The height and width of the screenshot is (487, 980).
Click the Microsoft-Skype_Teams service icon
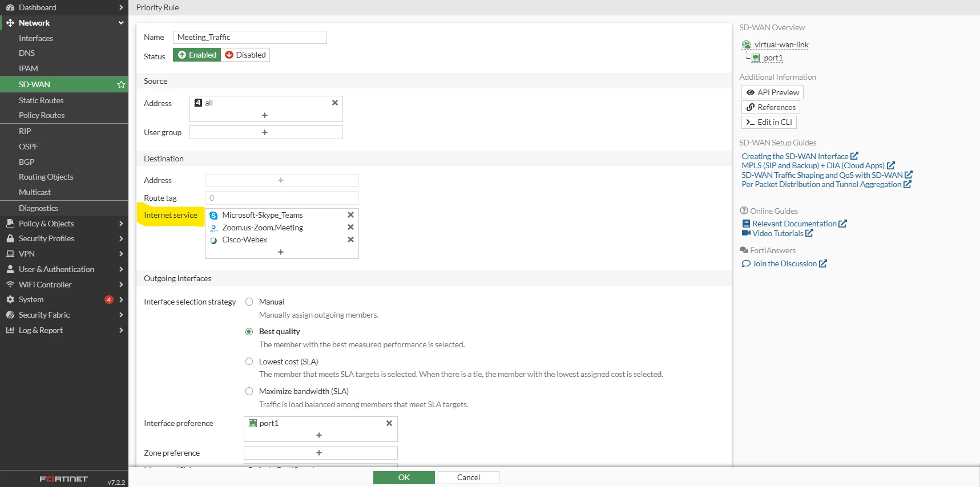coord(214,216)
